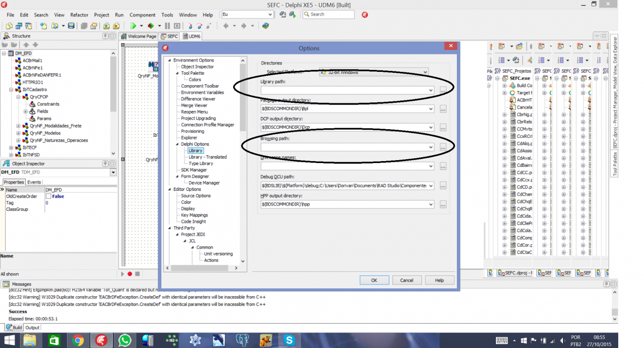Screen dimensions: 644x348
Task: Open Package output directory dropdown arrow
Action: click(431, 109)
